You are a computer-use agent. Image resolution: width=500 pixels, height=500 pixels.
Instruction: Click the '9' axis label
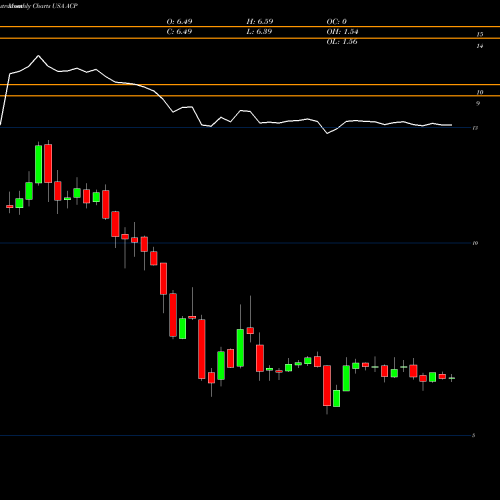[x=478, y=103]
